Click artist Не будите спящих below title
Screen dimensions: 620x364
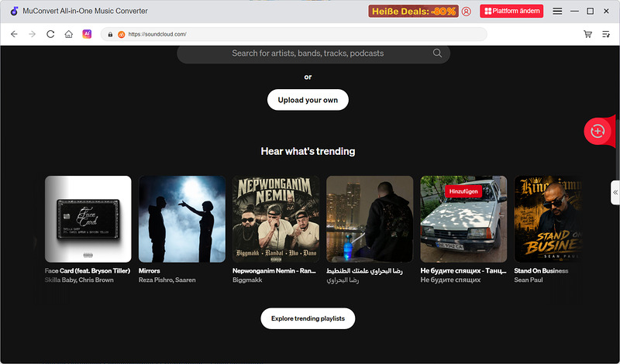coord(450,280)
